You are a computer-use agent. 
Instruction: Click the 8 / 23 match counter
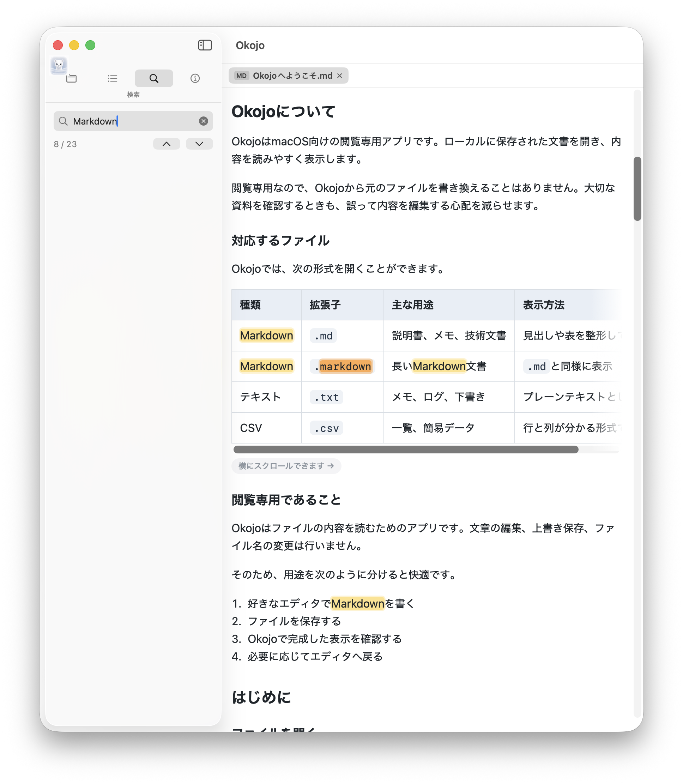click(x=65, y=144)
